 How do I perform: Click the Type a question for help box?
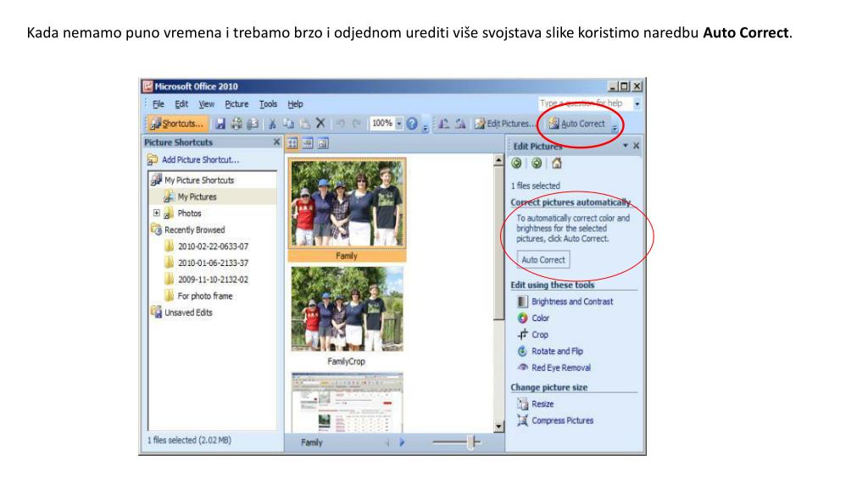click(x=586, y=103)
